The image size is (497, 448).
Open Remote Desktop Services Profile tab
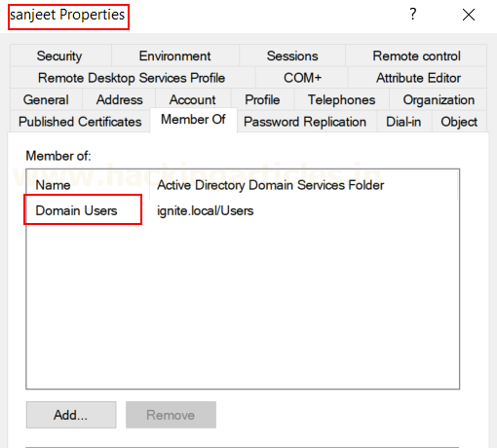[132, 78]
